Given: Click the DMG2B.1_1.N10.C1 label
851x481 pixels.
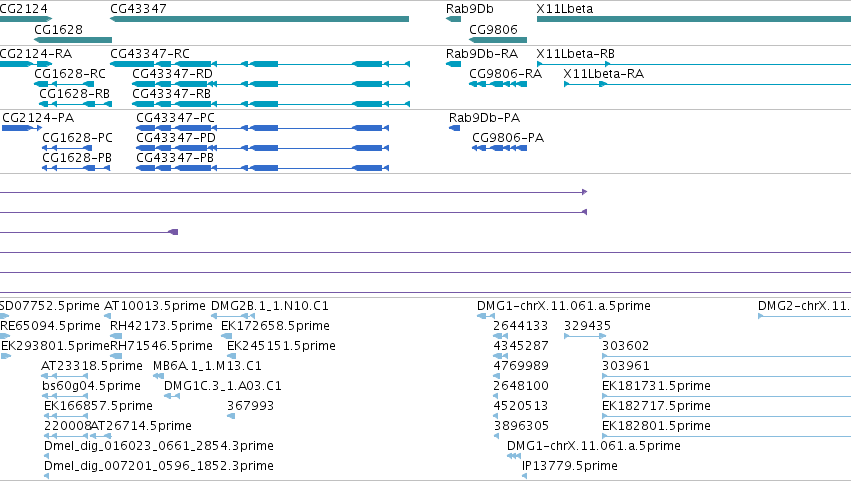Looking at the screenshot, I should point(270,306).
